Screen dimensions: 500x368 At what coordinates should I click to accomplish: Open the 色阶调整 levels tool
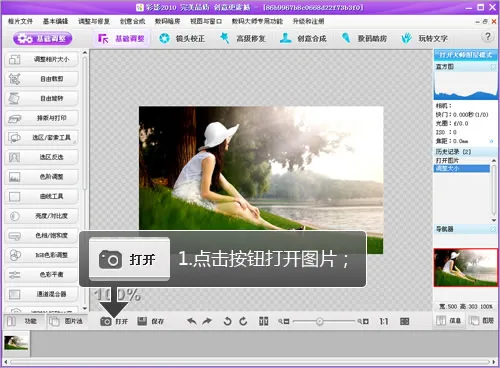[x=42, y=177]
